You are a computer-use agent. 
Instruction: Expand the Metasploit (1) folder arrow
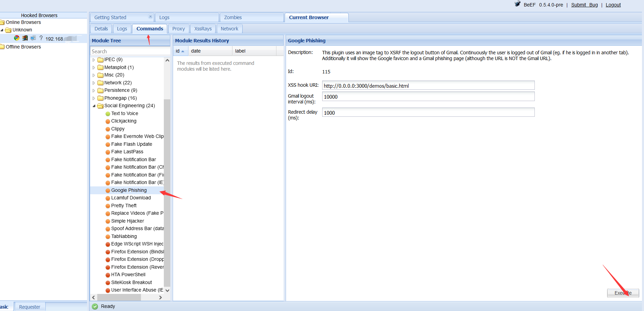pyautogui.click(x=94, y=68)
